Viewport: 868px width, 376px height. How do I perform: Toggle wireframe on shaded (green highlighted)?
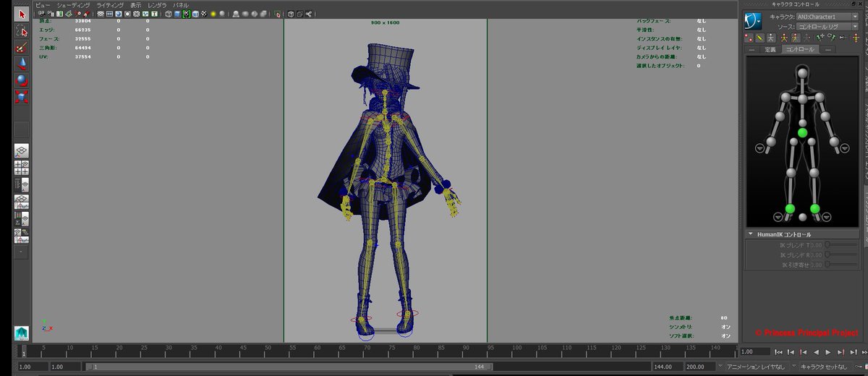[186, 13]
